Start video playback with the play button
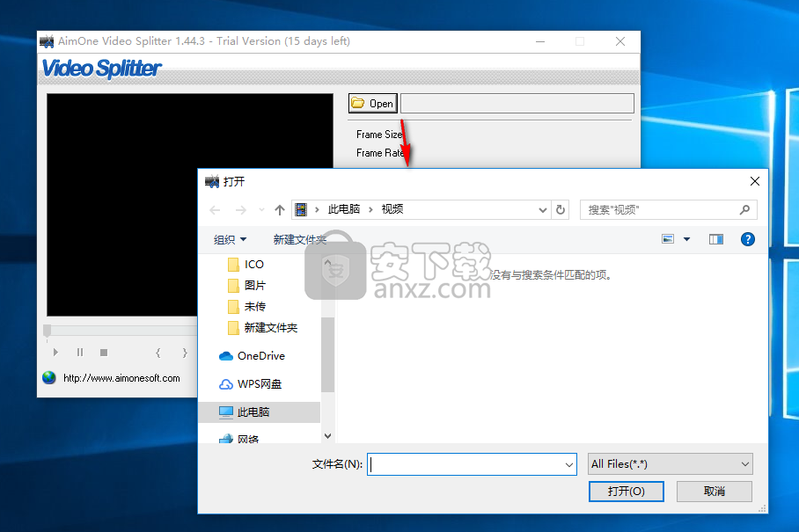Viewport: 799px width, 532px height. [x=55, y=353]
